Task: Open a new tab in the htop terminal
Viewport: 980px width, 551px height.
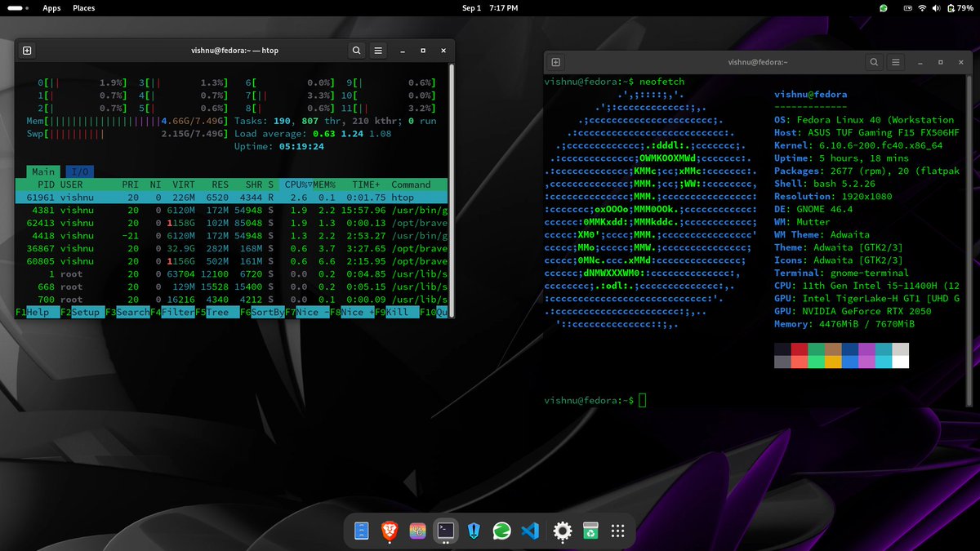Action: 27,51
